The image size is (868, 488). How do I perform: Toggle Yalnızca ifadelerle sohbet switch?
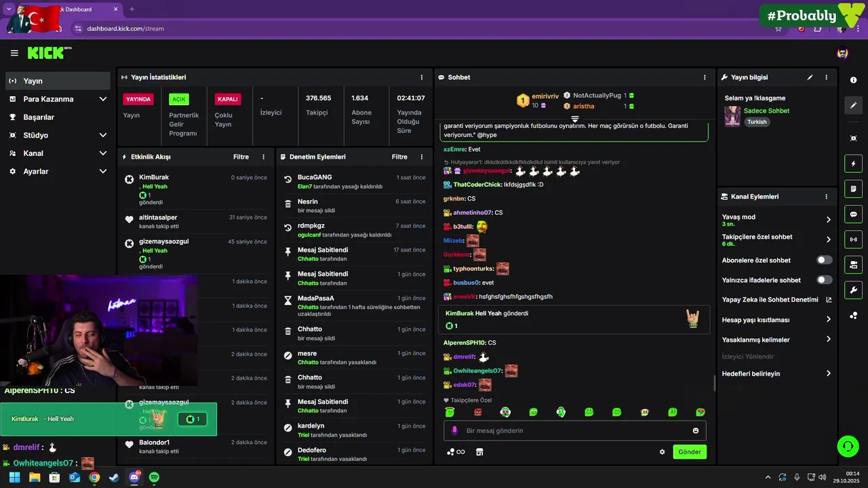(x=825, y=280)
